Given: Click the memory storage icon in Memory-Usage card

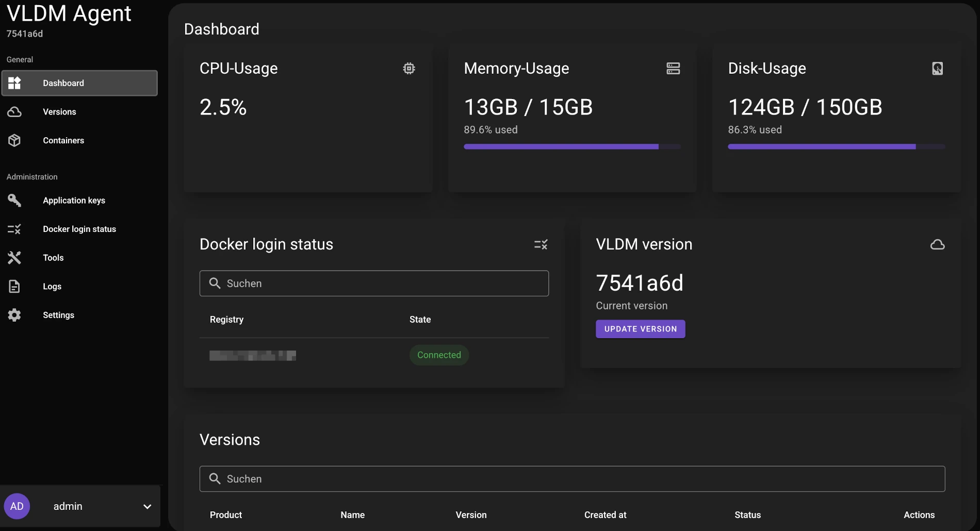Looking at the screenshot, I should pos(673,69).
